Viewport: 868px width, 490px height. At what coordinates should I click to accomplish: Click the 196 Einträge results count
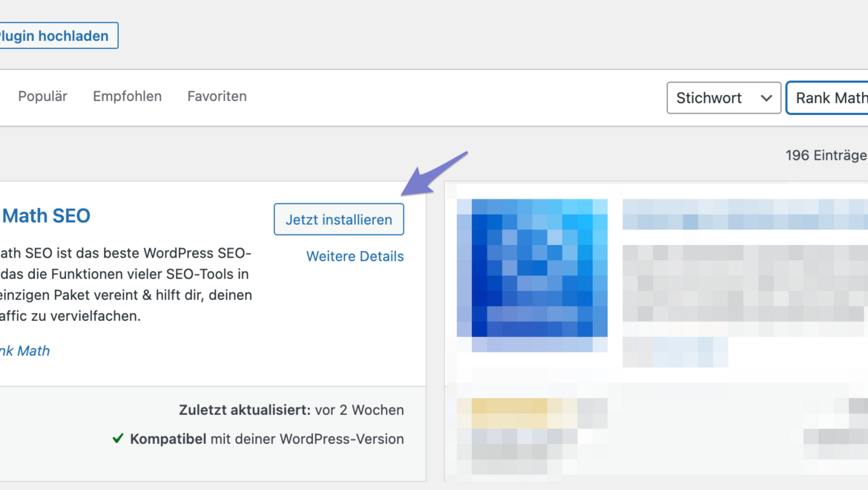[x=826, y=156]
